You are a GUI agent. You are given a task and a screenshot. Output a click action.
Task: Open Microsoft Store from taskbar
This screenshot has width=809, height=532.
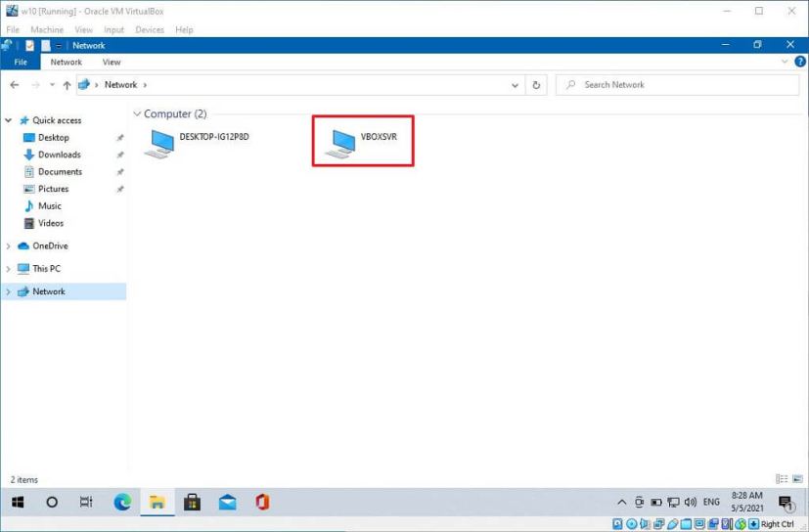click(193, 502)
